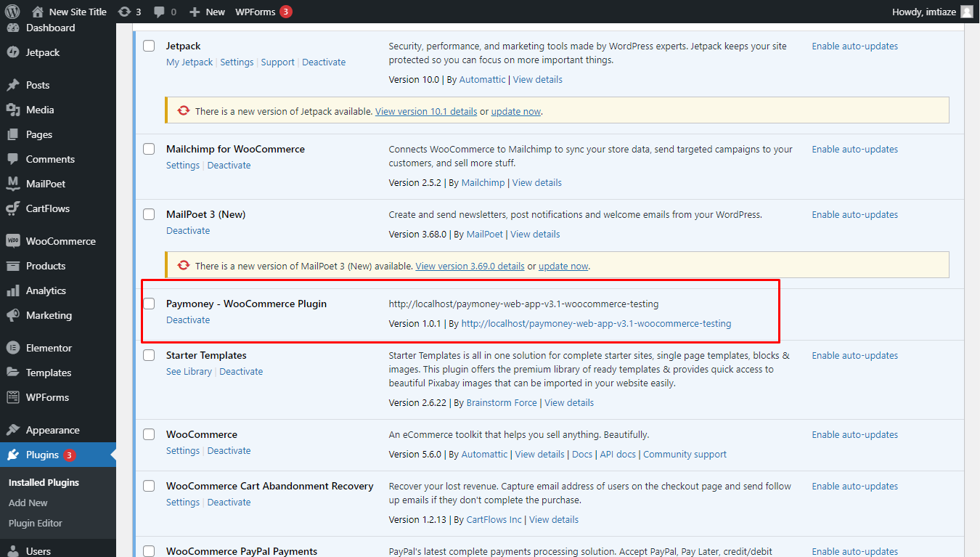Image resolution: width=980 pixels, height=557 pixels.
Task: Click the Elementor sidebar icon
Action: pos(12,348)
